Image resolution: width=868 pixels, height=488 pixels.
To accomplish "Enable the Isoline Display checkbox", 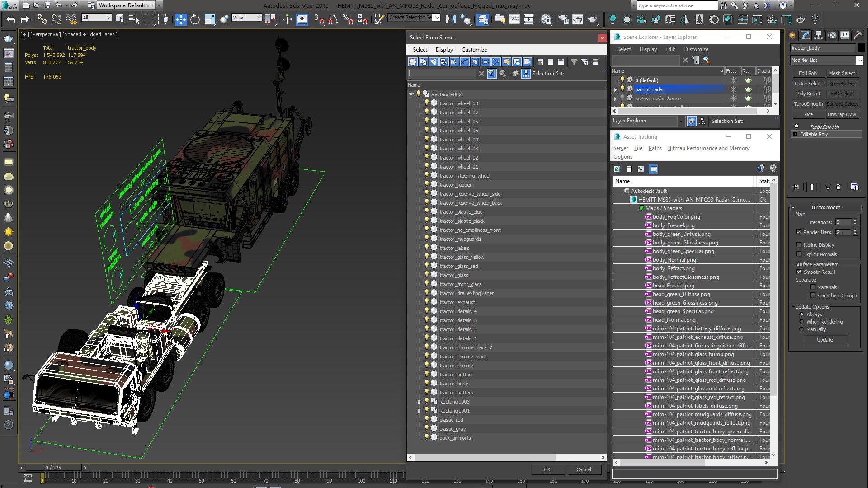I will click(798, 245).
